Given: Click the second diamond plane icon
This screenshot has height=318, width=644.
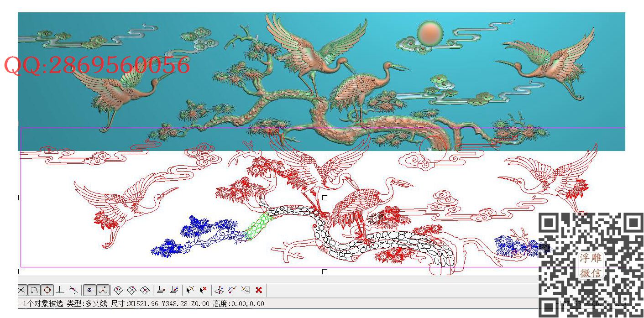Looking at the screenshot, I should (131, 290).
